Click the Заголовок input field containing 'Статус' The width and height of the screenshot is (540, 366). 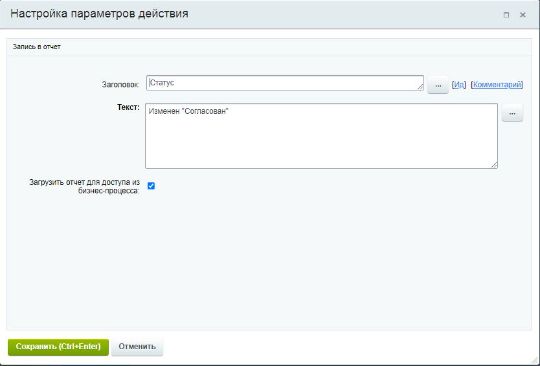[x=285, y=83]
